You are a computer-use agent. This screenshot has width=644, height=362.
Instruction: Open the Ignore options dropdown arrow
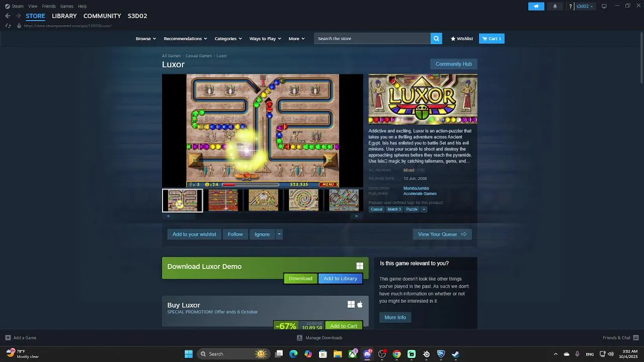[279, 234]
